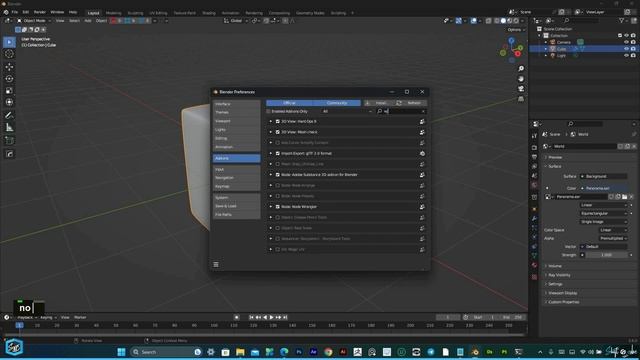Select the Annotate tool in the viewport toolbar
The height and width of the screenshot is (360, 640).
(9, 116)
